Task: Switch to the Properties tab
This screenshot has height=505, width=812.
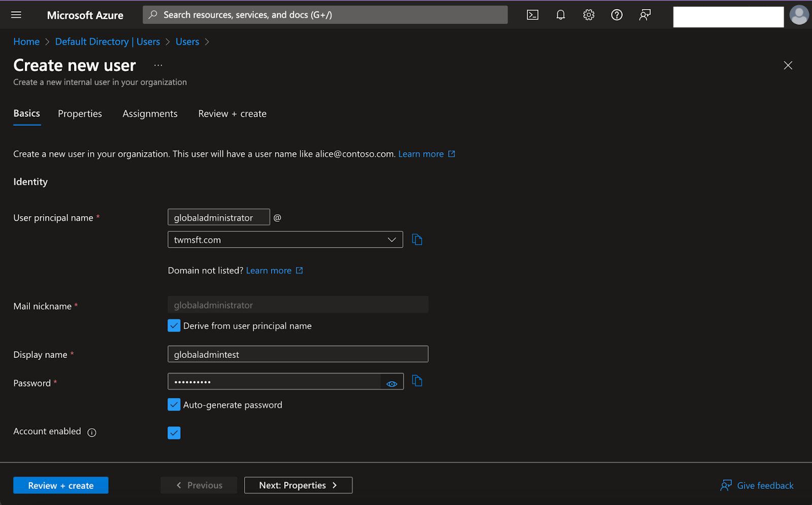Action: click(x=80, y=114)
